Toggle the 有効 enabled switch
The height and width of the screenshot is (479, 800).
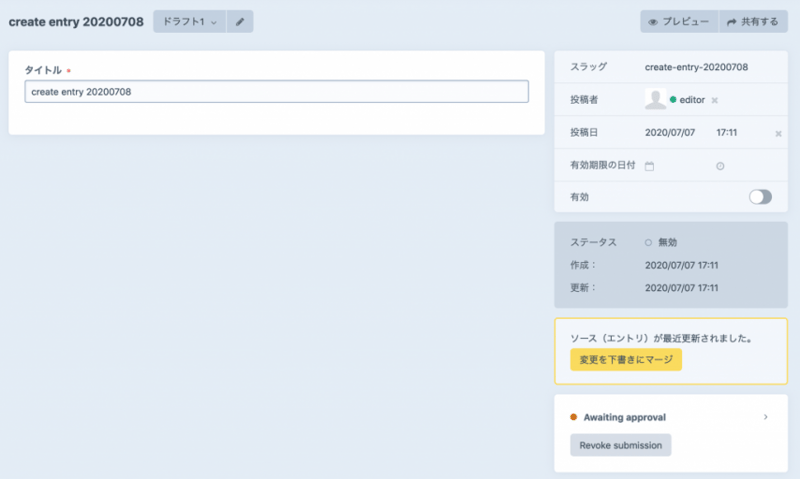pos(760,197)
